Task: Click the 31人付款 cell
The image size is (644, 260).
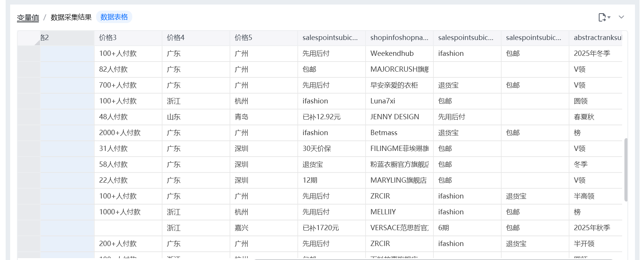Action: pos(128,149)
